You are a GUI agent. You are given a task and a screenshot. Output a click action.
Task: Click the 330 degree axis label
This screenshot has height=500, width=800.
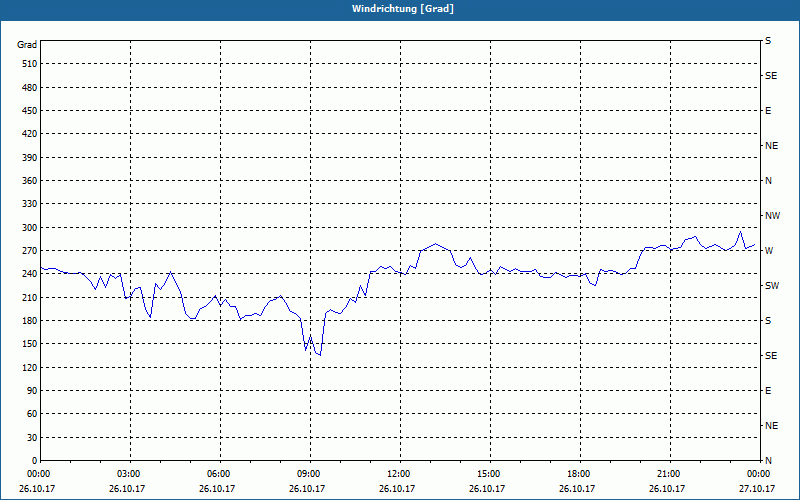[30, 204]
